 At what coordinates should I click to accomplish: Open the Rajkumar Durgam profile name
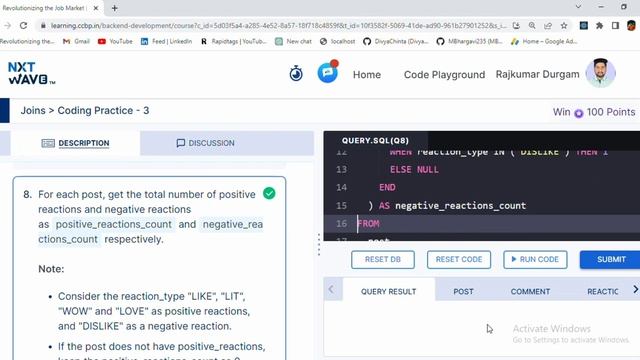[537, 74]
